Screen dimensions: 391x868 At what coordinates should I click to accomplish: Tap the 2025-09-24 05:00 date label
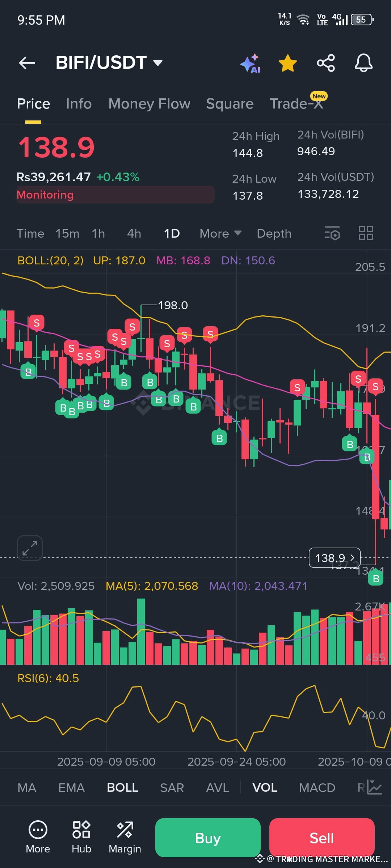[x=236, y=762]
